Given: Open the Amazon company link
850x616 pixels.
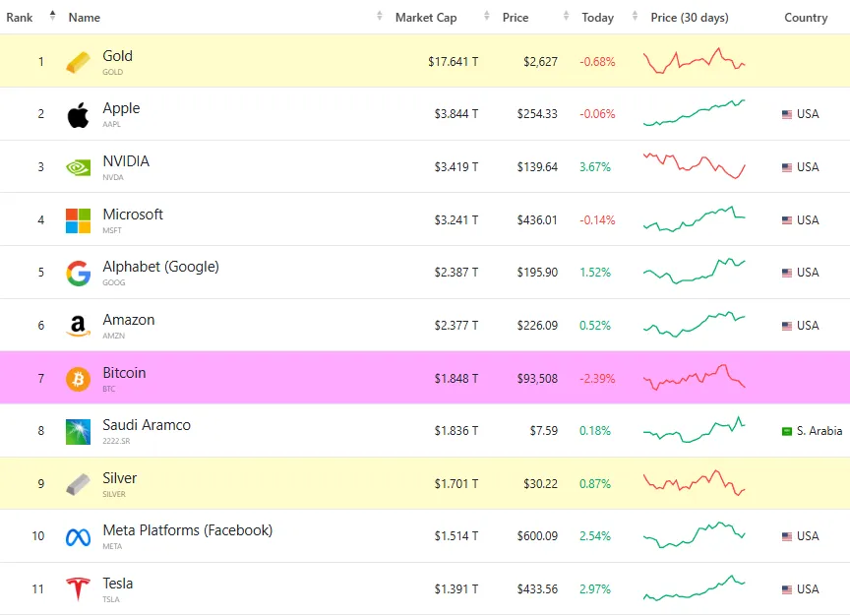Looking at the screenshot, I should tap(129, 320).
